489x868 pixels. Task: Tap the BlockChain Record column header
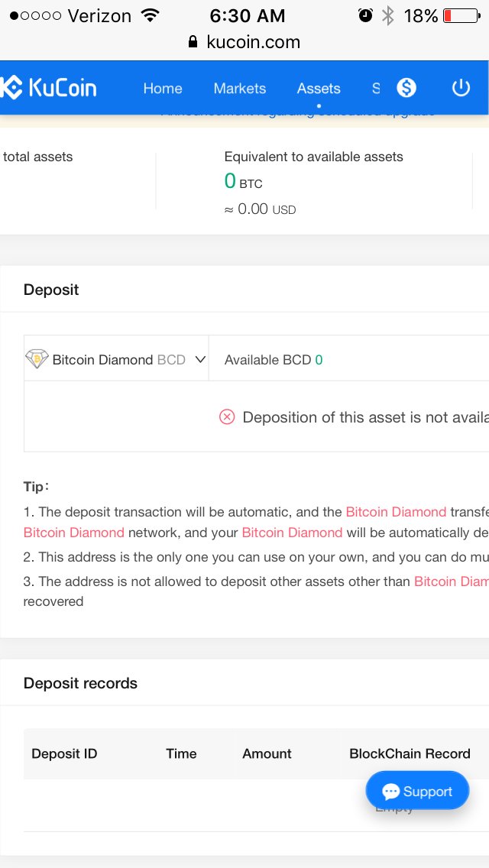[410, 753]
